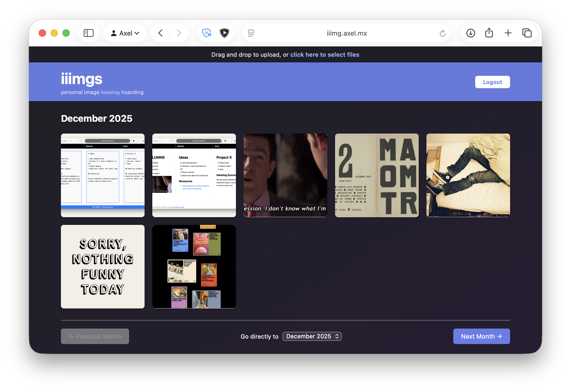Open a new tab
571x392 pixels.
508,33
